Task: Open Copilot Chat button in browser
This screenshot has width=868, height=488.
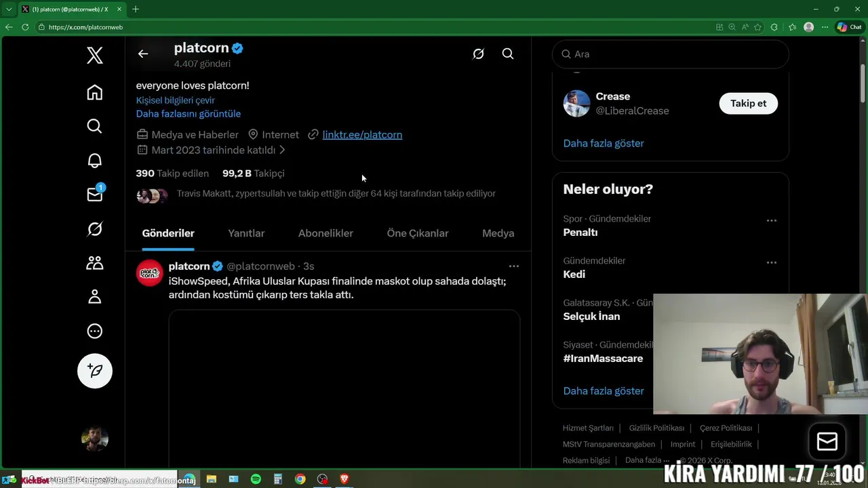Action: [x=849, y=27]
